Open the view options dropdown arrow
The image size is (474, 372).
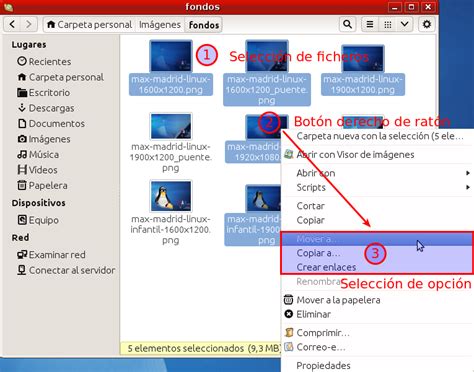pos(405,24)
